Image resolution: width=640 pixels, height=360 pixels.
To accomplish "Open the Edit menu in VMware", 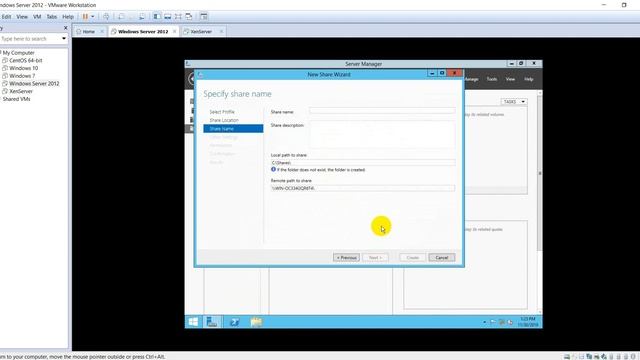I will [x=6, y=17].
